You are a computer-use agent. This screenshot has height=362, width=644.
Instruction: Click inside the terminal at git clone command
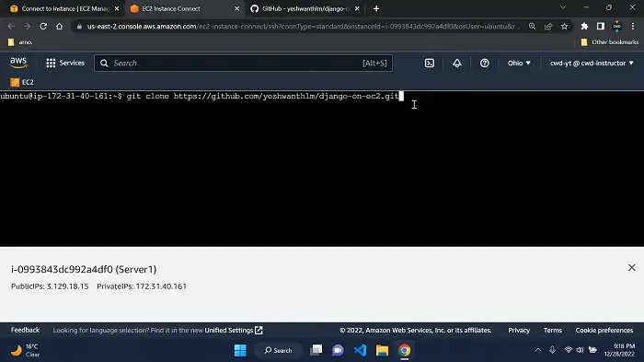click(x=263, y=97)
